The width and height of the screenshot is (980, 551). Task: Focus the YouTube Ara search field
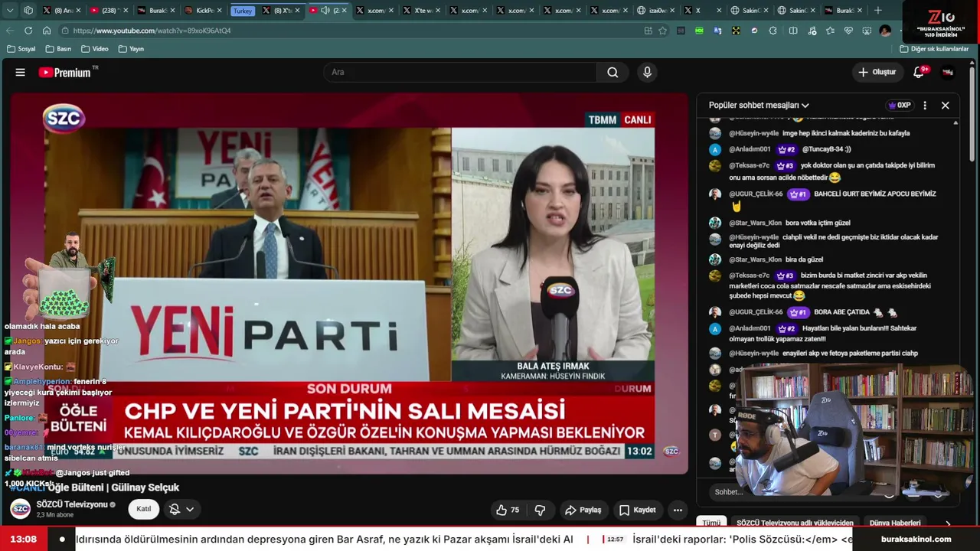click(459, 72)
